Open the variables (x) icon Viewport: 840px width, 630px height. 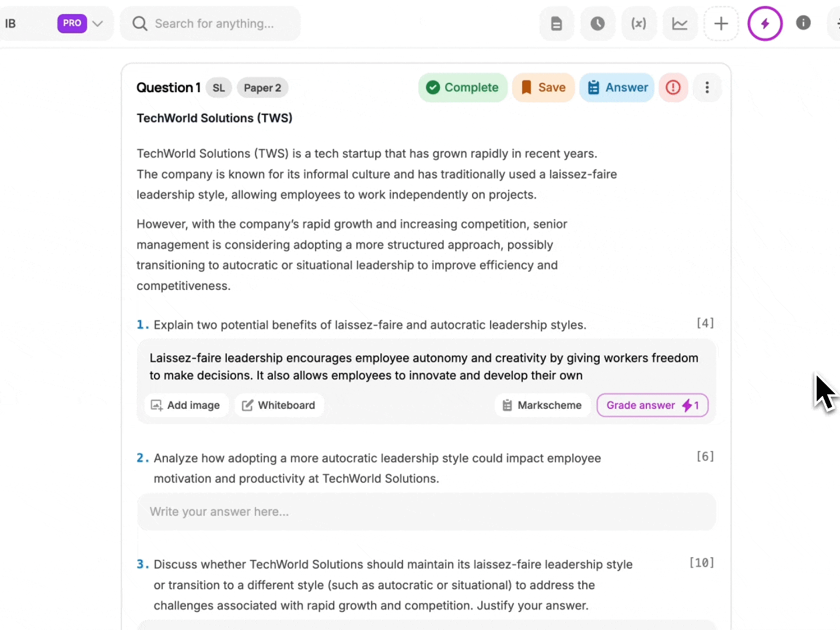639,24
